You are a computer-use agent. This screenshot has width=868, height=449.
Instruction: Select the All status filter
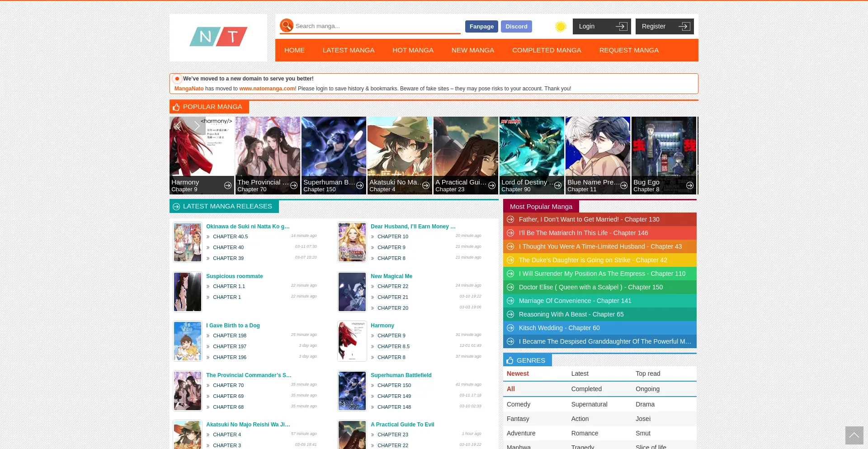point(511,389)
